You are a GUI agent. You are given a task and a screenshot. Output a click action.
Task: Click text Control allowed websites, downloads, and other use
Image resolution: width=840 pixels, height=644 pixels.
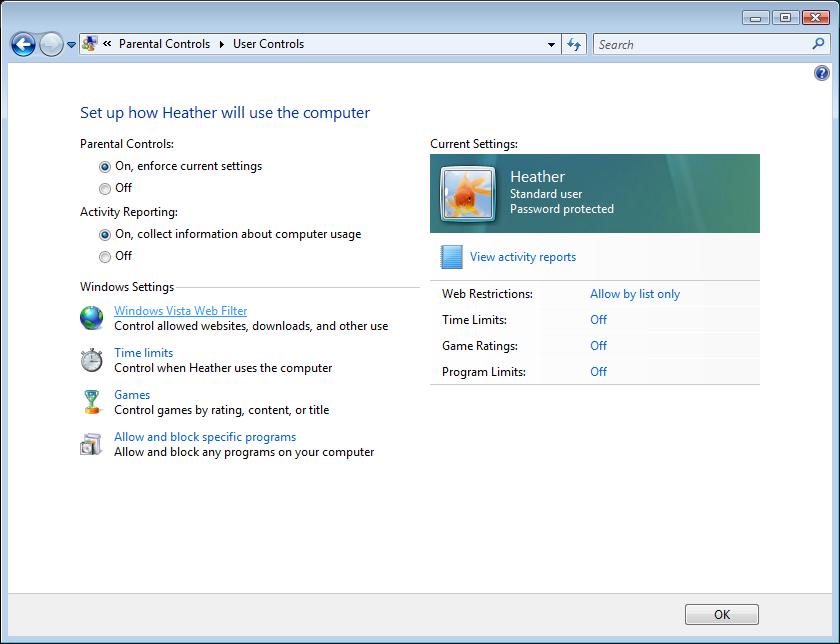(x=251, y=326)
